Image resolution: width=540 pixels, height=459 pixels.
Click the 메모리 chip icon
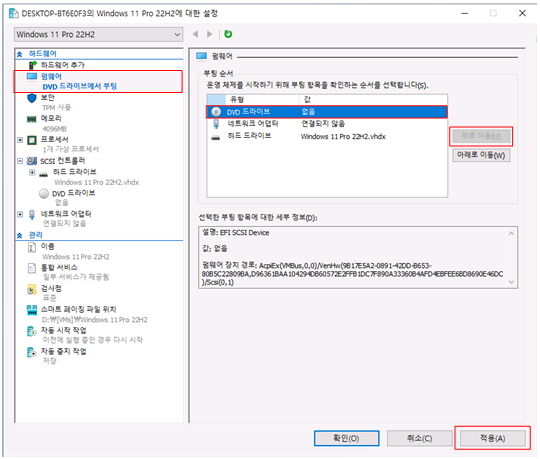click(32, 119)
